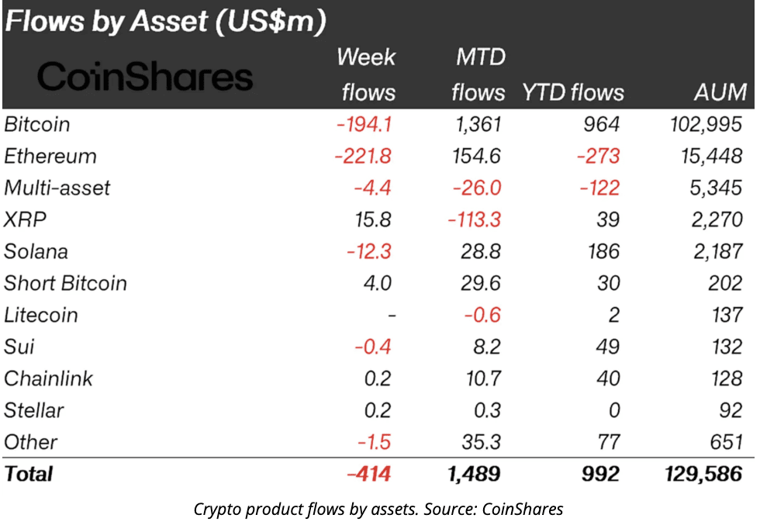This screenshot has height=532, width=760.
Task: Click Bitcoin's -194.1 week flows value
Action: point(364,124)
